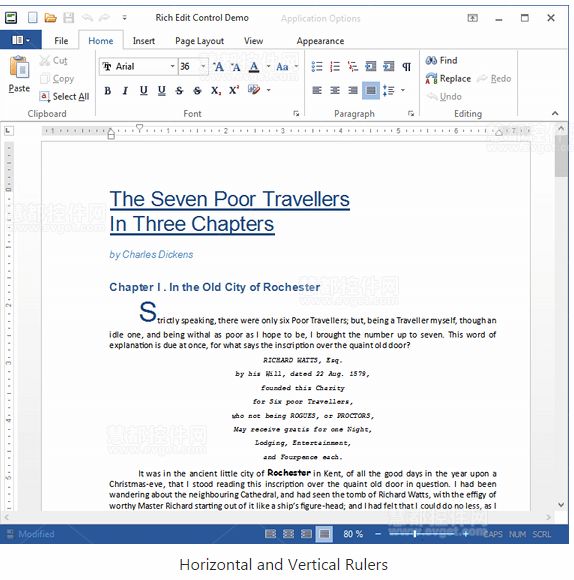This screenshot has width=574, height=580.
Task: Apply a multilevel list
Action: (353, 67)
